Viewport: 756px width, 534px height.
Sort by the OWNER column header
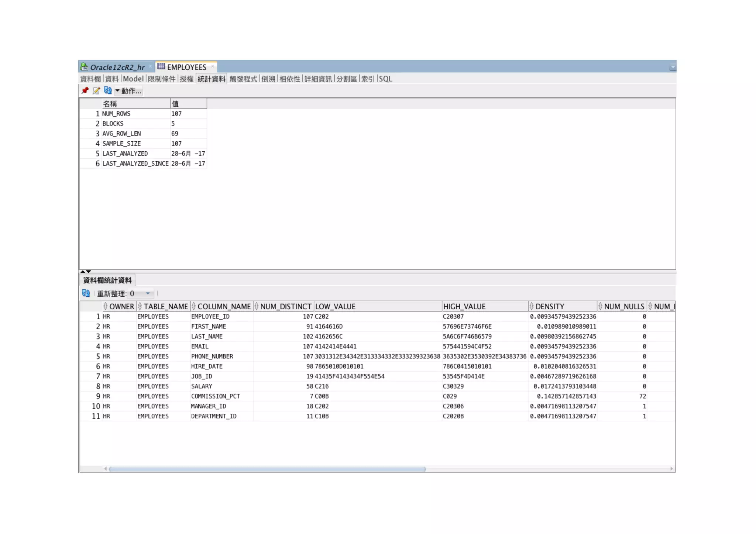pos(119,306)
